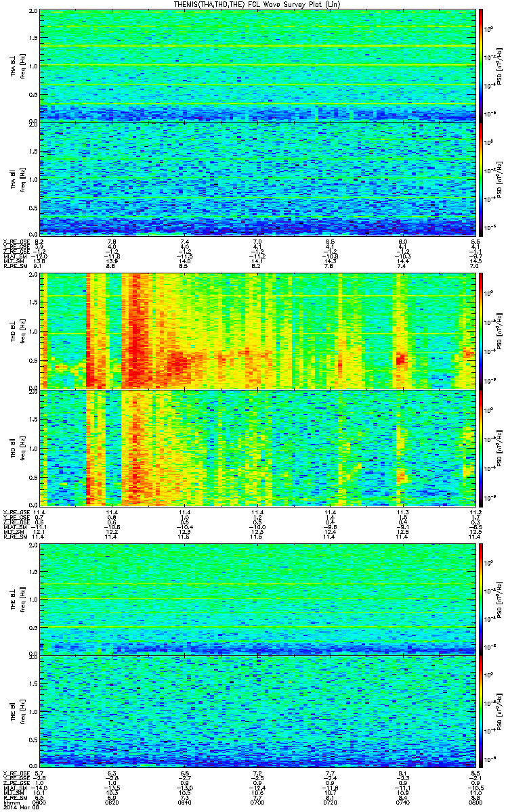The width and height of the screenshot is (508, 812).
Task: Click the THD B-perpendicular spectrogram panel
Action: [x=257, y=330]
